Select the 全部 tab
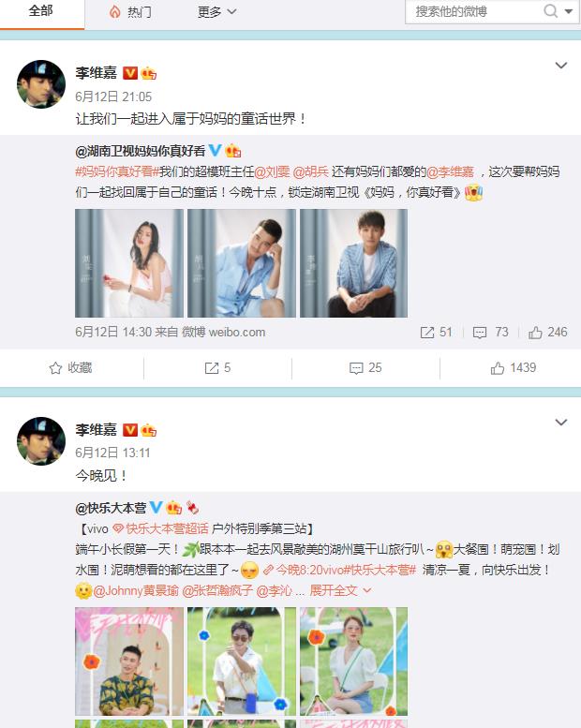Image resolution: width=581 pixels, height=728 pixels. pyautogui.click(x=41, y=10)
